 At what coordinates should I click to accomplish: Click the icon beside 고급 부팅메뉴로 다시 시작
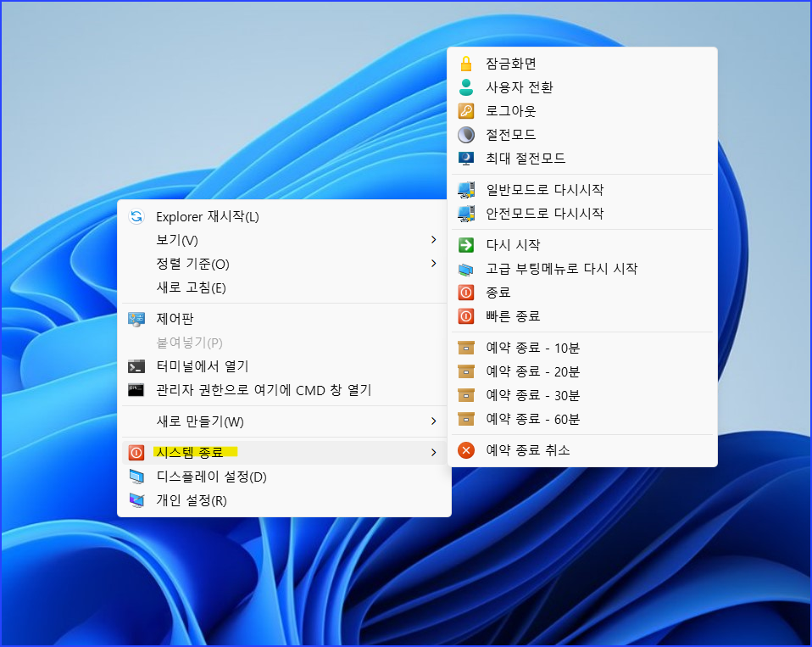[466, 270]
